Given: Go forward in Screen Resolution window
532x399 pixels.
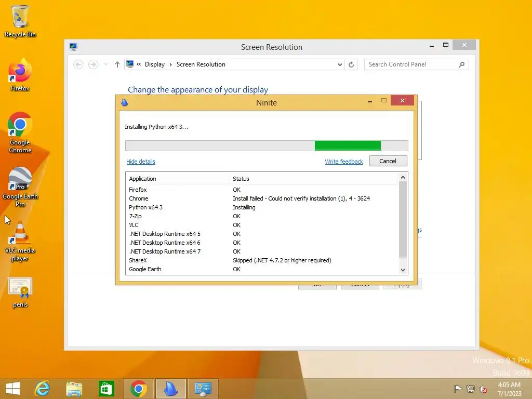Looking at the screenshot, I should pyautogui.click(x=93, y=64).
